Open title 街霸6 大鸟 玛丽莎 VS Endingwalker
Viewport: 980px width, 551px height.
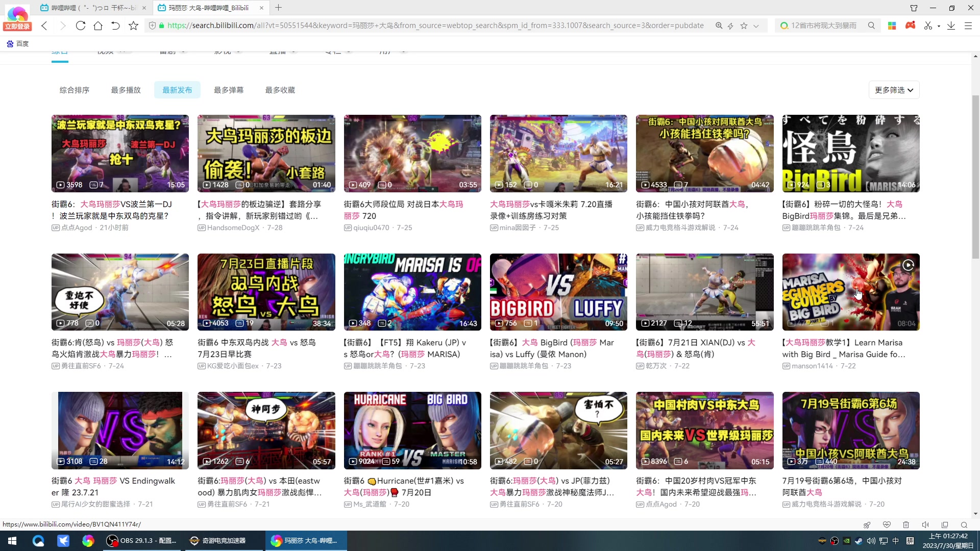[113, 486]
